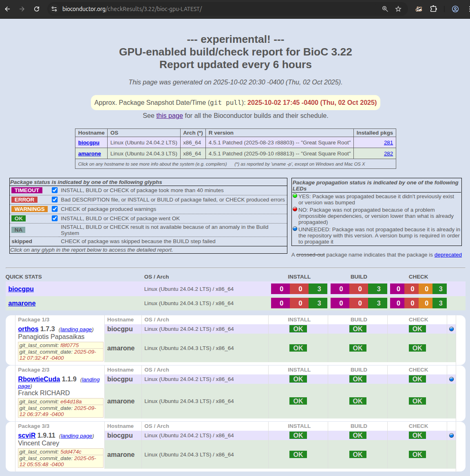
Task: Open the user profile icon
Action: pos(455,9)
